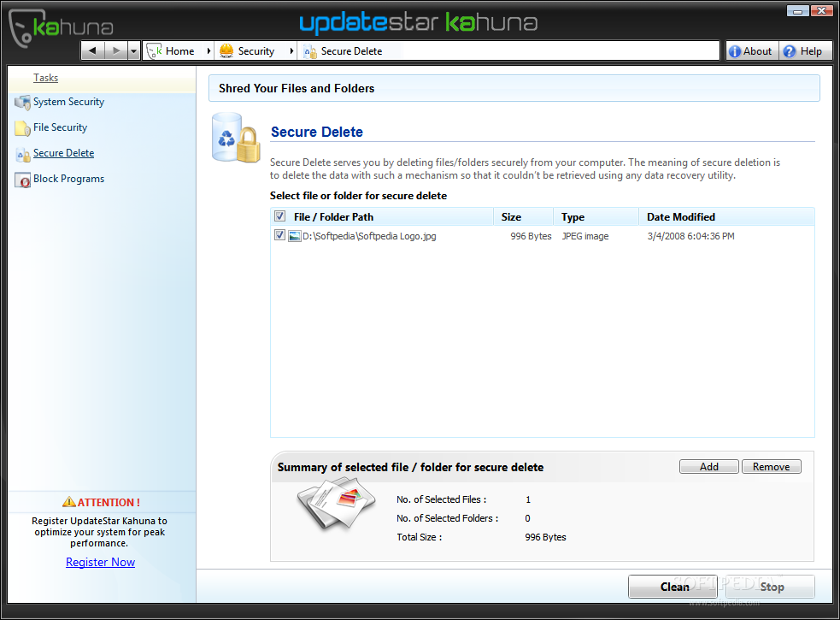Click the 996 Bytes size cell
This screenshot has width=840, height=620.
coord(531,236)
